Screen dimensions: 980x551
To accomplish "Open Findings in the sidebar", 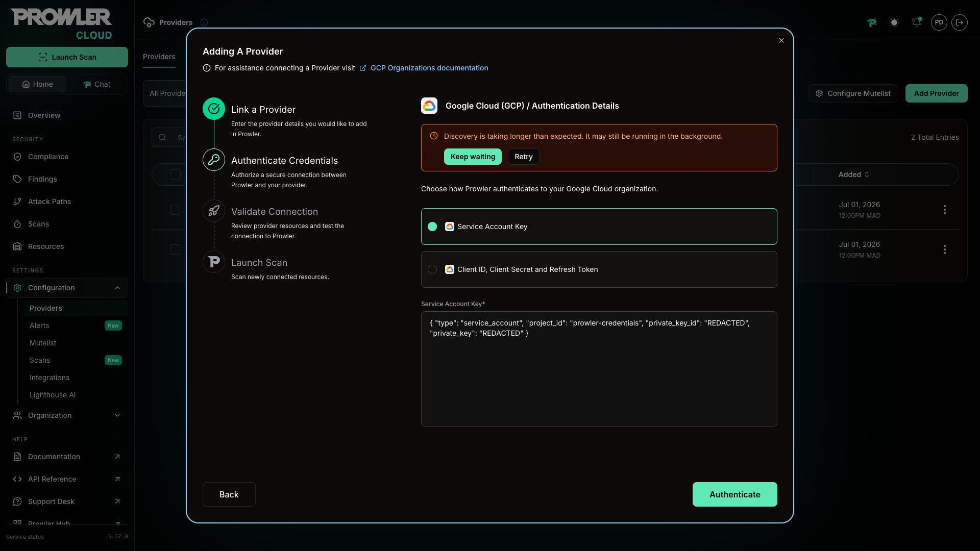I will pos(67,179).
